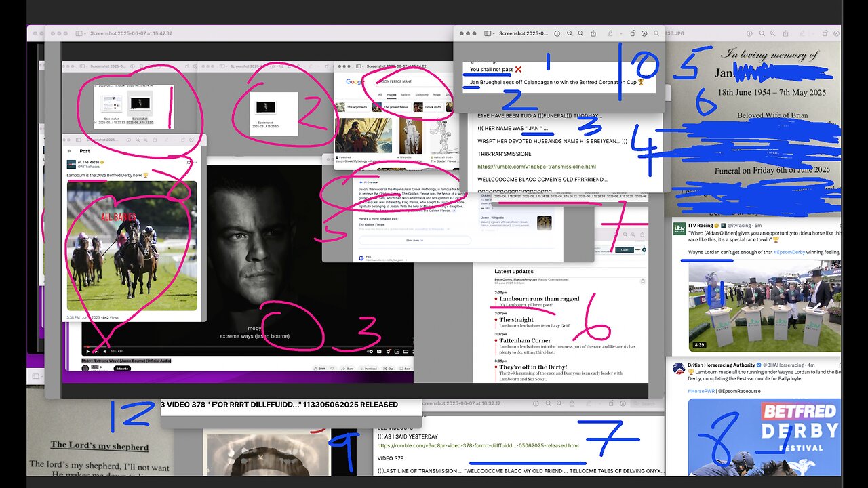Open the Jason on ship painting result
Screen dimensions: 868x488
(363, 136)
